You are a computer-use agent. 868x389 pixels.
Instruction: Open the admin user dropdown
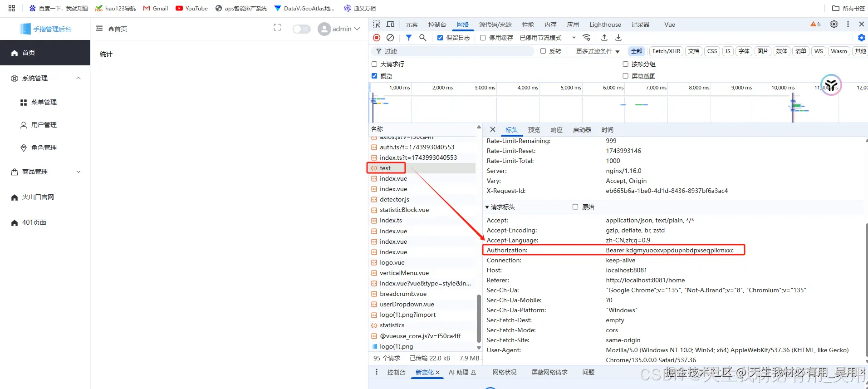pyautogui.click(x=339, y=29)
